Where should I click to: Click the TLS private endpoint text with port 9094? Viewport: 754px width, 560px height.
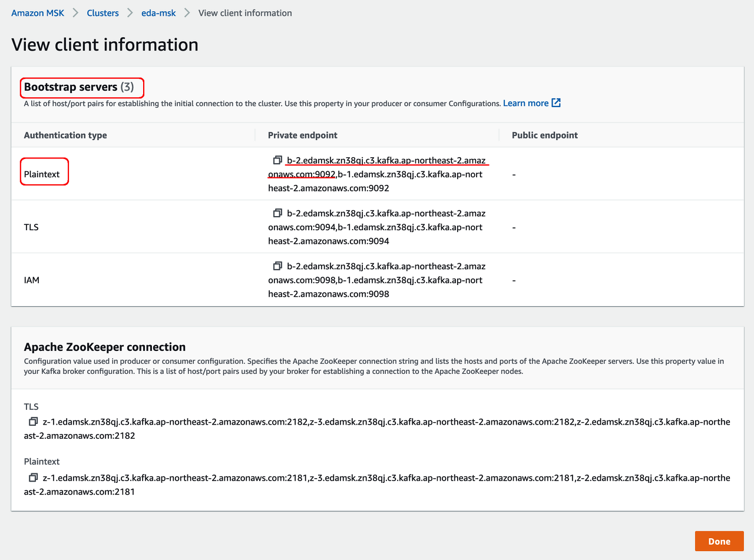tap(377, 227)
